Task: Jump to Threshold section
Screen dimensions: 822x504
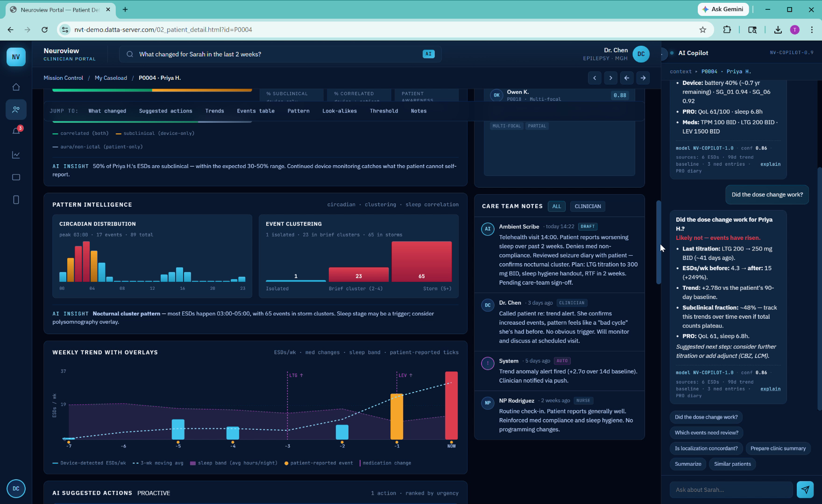Action: (x=384, y=111)
